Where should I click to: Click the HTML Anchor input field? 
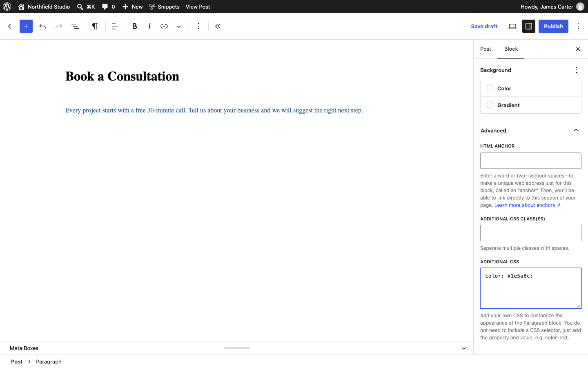531,161
